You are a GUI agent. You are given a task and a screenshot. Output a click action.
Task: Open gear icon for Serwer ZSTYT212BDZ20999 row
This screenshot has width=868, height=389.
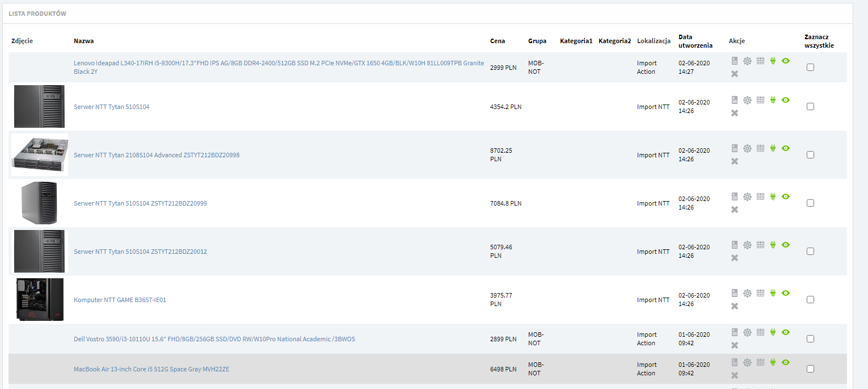[747, 196]
